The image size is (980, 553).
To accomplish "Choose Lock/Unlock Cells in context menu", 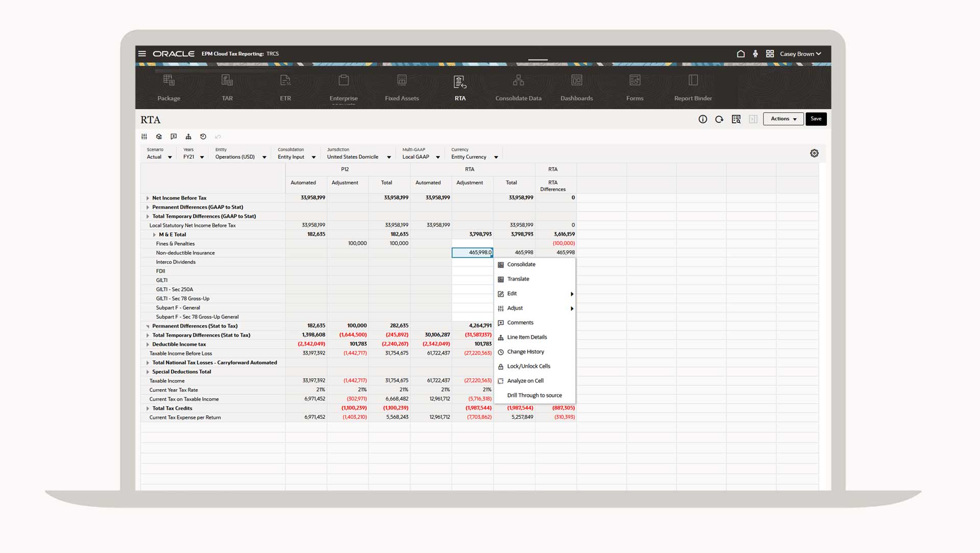I will 528,366.
